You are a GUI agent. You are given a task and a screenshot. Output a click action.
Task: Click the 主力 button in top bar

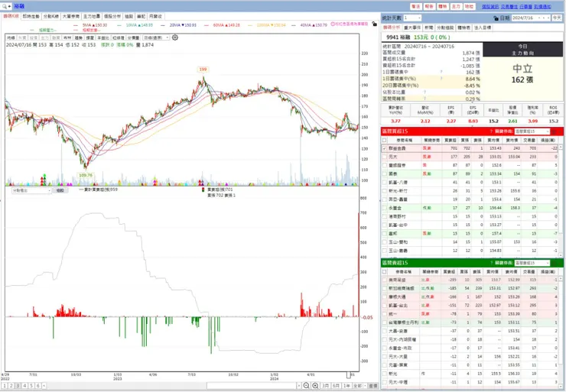click(456, 6)
